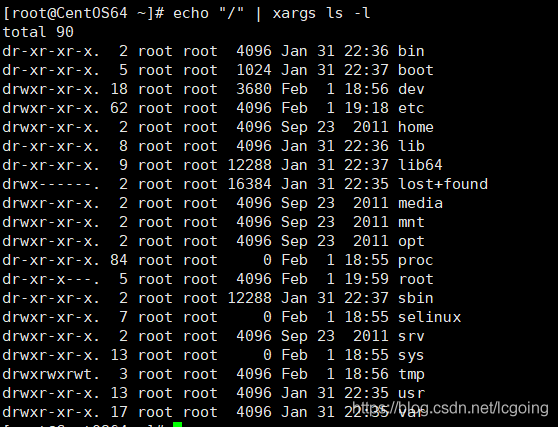Click the bin directory name
This screenshot has width=558, height=427.
pyautogui.click(x=411, y=51)
